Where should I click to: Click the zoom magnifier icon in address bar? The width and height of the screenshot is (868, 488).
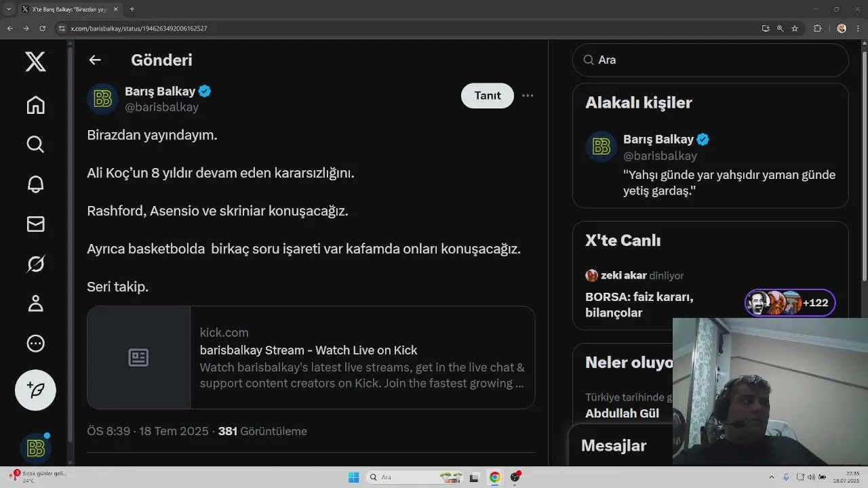pos(780,28)
